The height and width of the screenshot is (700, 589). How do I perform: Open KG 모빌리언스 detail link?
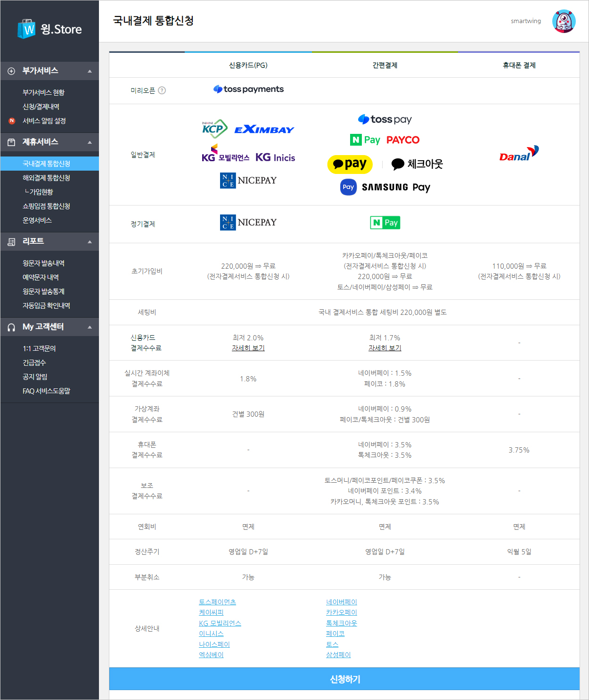pyautogui.click(x=220, y=623)
